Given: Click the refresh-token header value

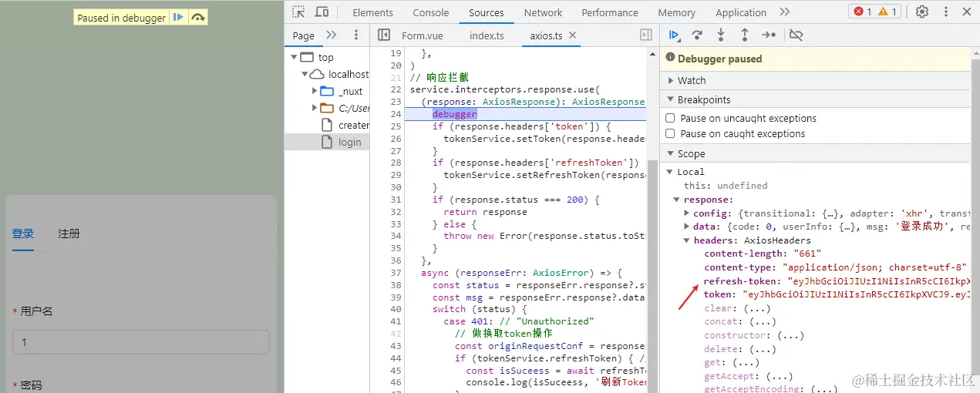Looking at the screenshot, I should [878, 281].
